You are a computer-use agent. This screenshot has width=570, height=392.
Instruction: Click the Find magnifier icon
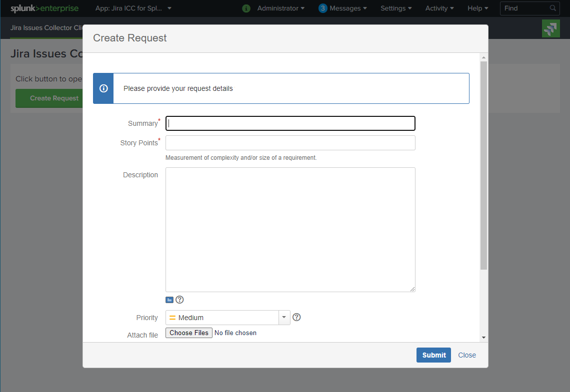coord(552,8)
